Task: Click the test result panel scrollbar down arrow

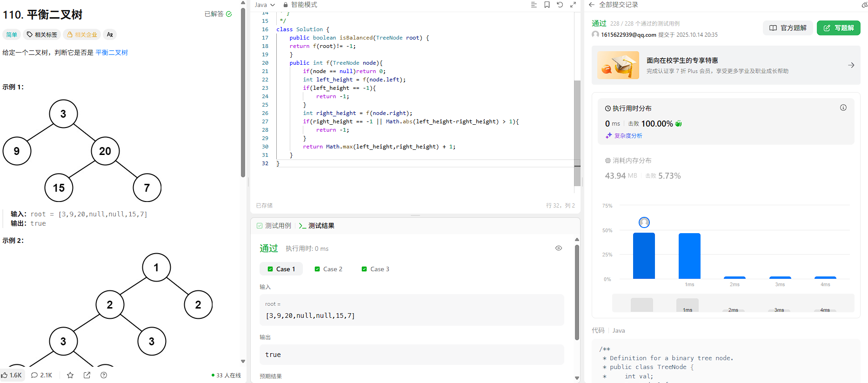Action: coord(577,378)
